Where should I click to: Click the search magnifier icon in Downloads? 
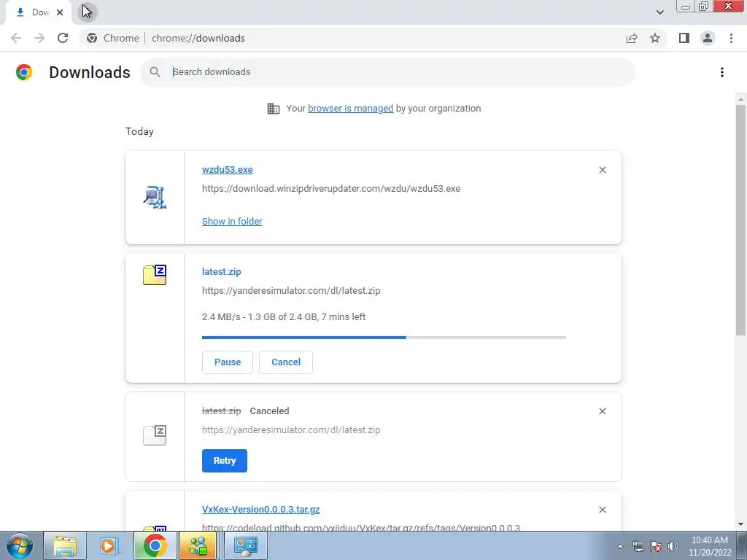pos(155,72)
